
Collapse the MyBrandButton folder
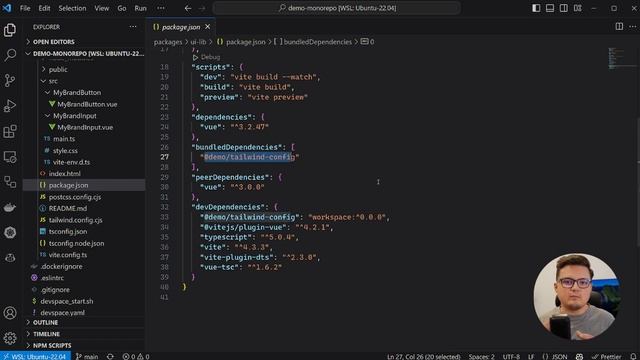coord(77,92)
